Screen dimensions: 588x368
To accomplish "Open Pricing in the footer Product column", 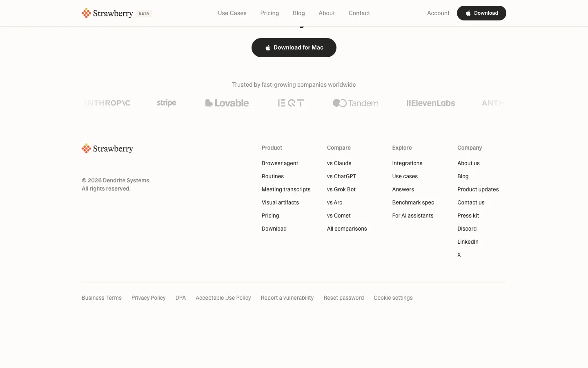I will pyautogui.click(x=270, y=215).
